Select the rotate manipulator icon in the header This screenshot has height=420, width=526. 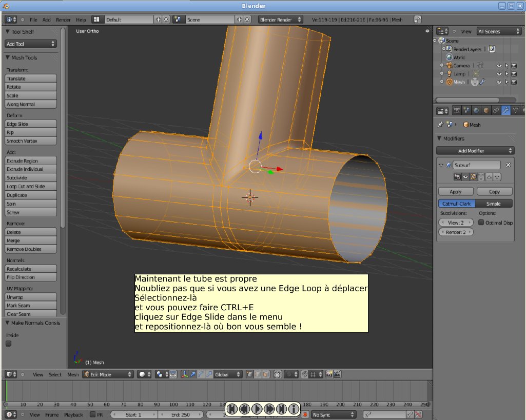pos(201,374)
